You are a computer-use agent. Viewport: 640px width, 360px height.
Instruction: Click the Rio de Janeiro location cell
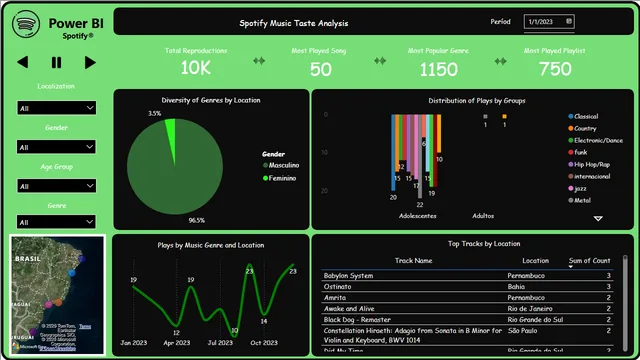pos(530,309)
